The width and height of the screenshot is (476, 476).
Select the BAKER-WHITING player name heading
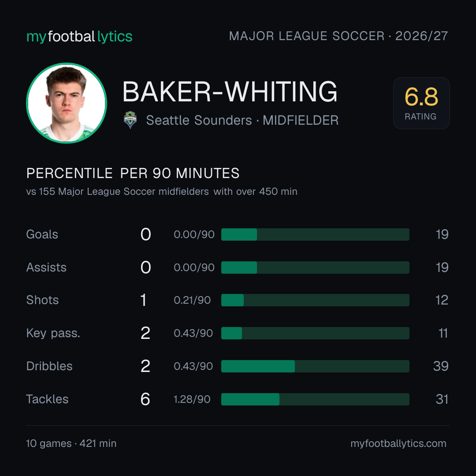tap(230, 92)
